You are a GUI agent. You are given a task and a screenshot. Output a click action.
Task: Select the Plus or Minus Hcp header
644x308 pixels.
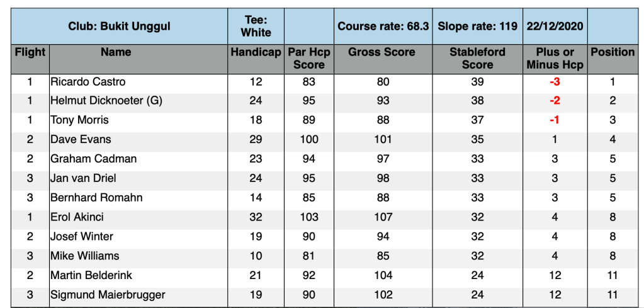pyautogui.click(x=555, y=58)
